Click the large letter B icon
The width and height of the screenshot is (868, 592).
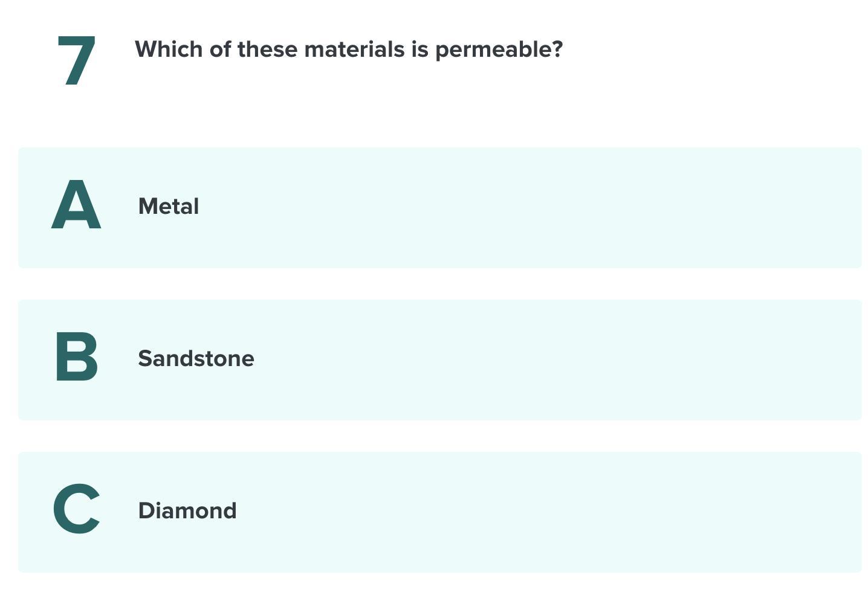pyautogui.click(x=76, y=357)
